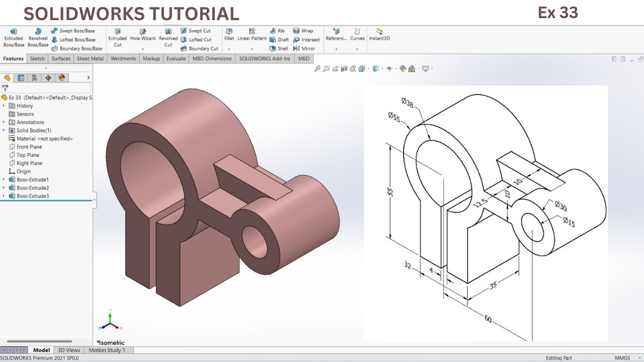Open the ConfigurationManager tab
The width and height of the screenshot is (644, 362).
(34, 78)
